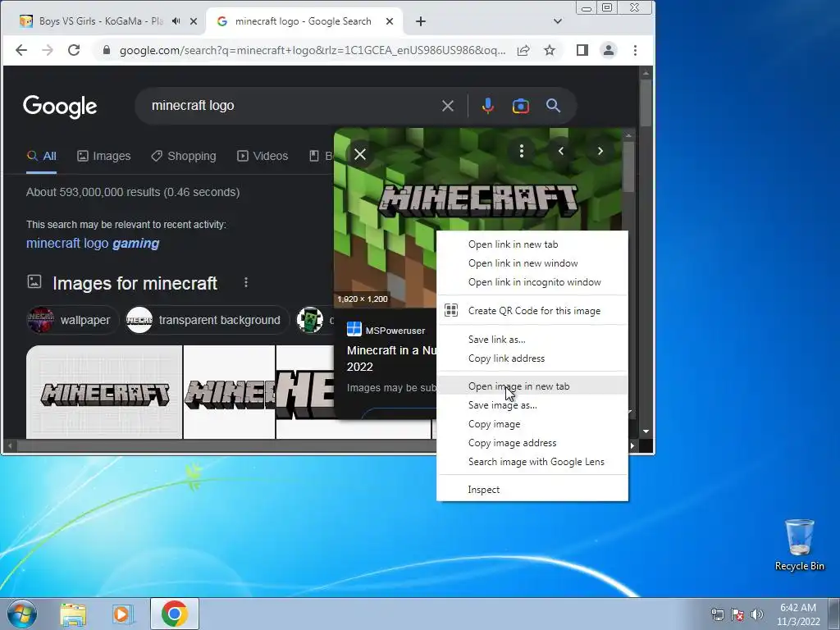The width and height of the screenshot is (840, 630).
Task: Click the share page icon in address bar
Action: pyautogui.click(x=523, y=50)
